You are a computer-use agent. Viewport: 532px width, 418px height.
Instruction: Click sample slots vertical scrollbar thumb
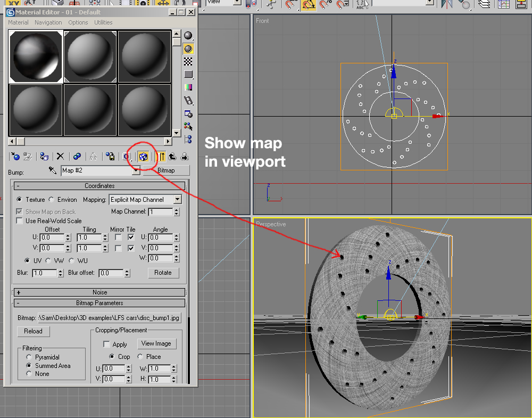click(x=177, y=42)
